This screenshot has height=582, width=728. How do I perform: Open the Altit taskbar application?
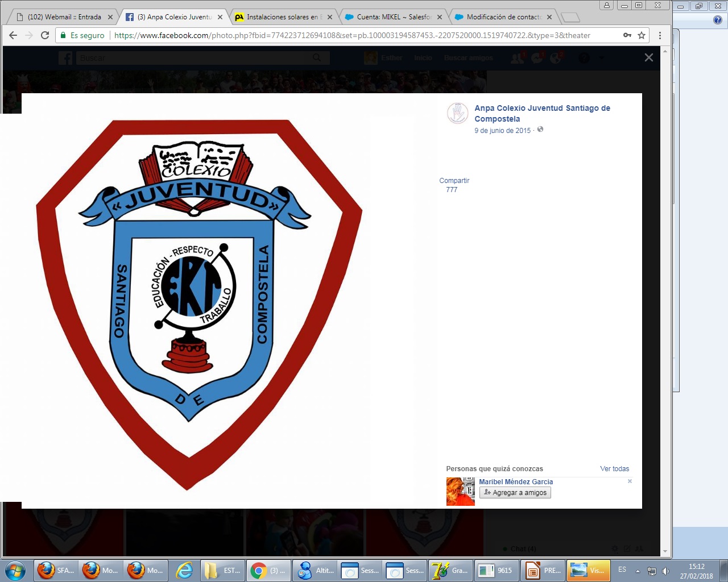point(316,571)
